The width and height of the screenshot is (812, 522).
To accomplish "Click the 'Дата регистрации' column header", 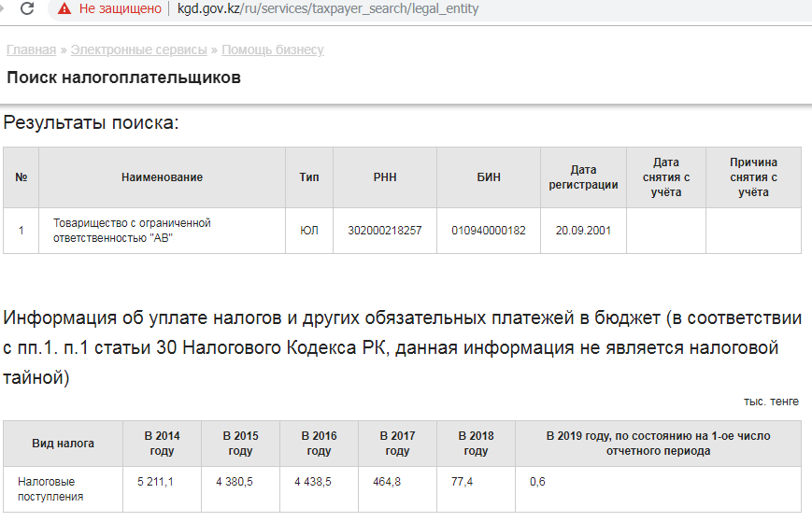I will (584, 177).
